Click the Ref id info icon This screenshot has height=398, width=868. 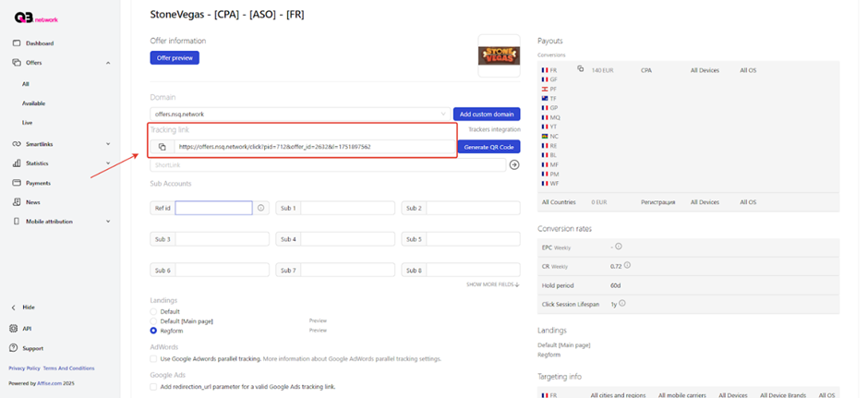(x=261, y=208)
